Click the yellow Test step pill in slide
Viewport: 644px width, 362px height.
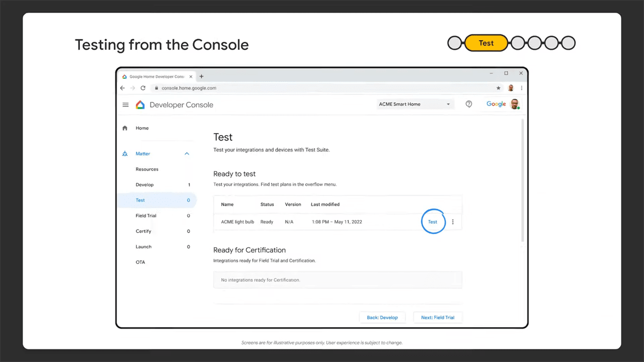pyautogui.click(x=486, y=43)
